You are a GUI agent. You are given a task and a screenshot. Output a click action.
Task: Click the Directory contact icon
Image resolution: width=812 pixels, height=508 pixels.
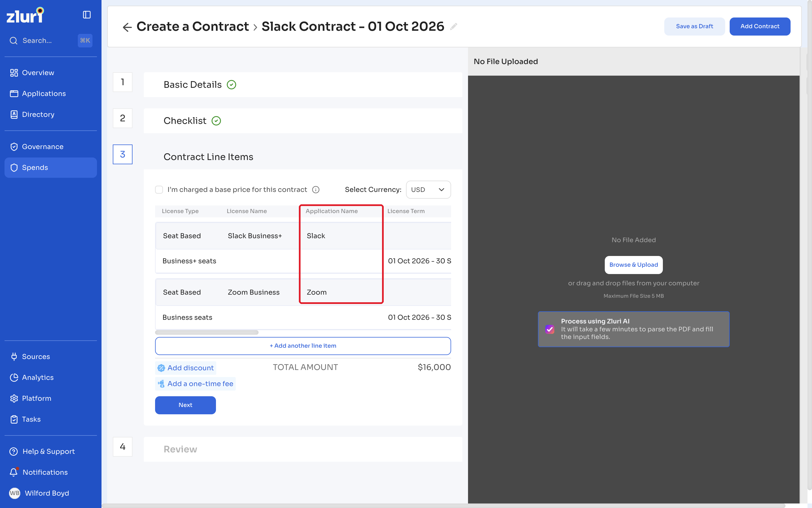coord(14,115)
